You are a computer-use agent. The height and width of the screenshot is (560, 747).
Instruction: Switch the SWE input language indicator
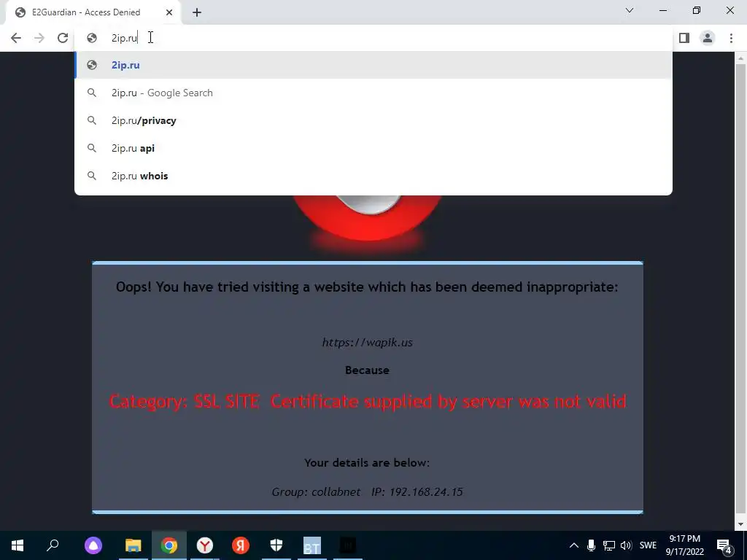coord(648,545)
